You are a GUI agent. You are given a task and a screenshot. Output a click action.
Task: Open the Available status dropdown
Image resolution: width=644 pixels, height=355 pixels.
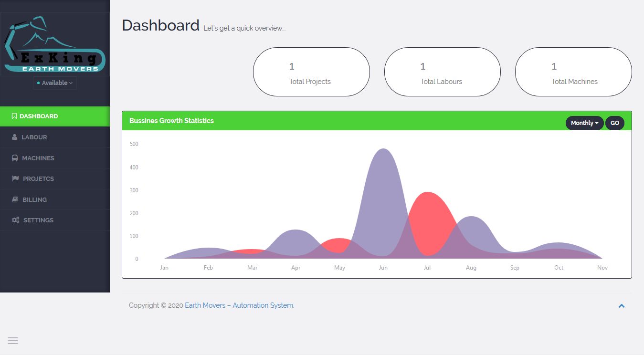click(x=55, y=83)
